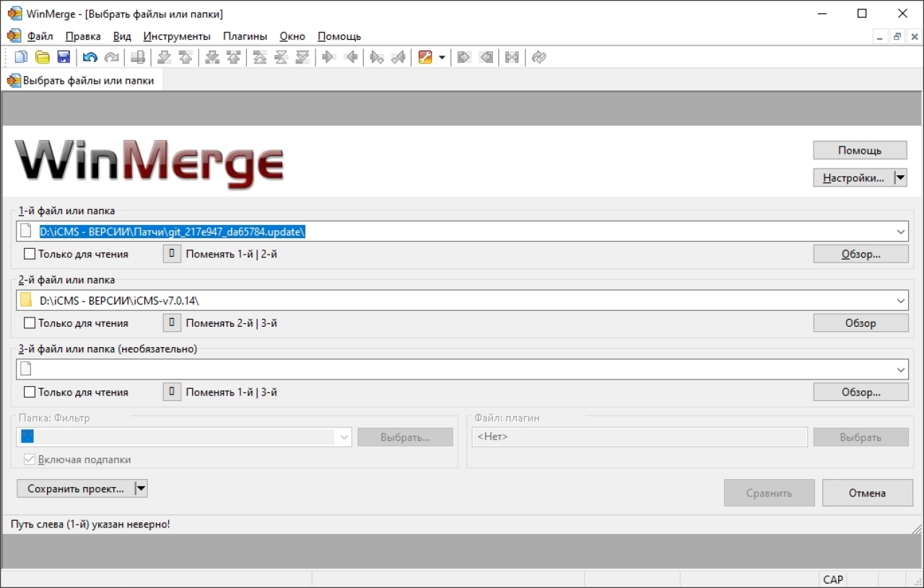Click the Current difference toolbar icon

point(281,57)
